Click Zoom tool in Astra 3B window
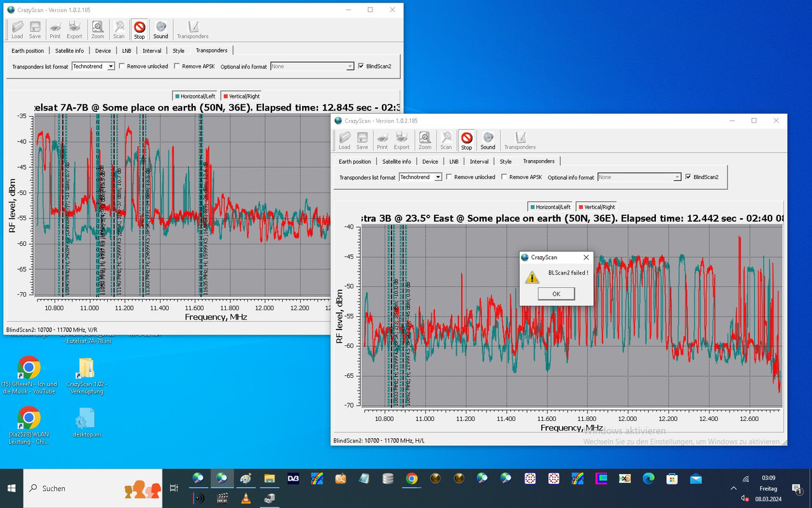Image resolution: width=812 pixels, height=508 pixels. coord(425,140)
